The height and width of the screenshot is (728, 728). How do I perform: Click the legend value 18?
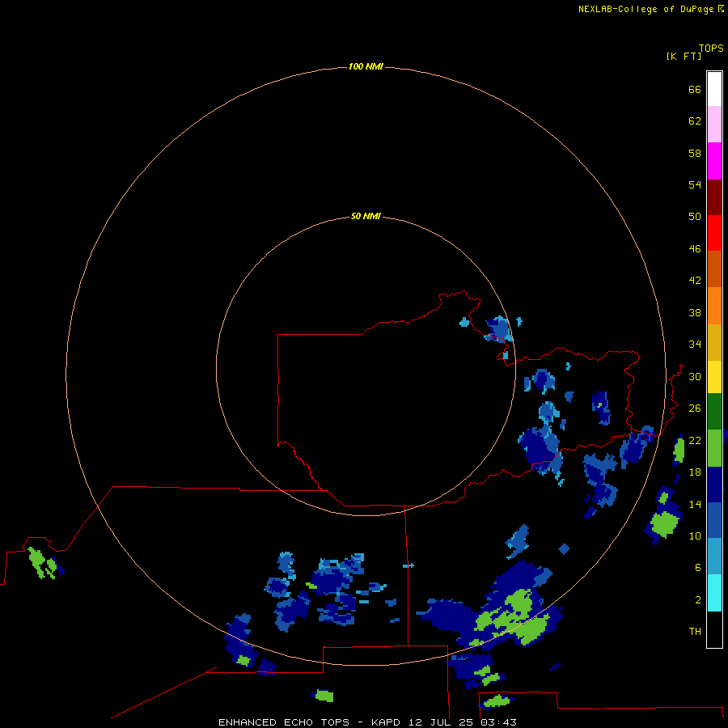[x=695, y=472]
